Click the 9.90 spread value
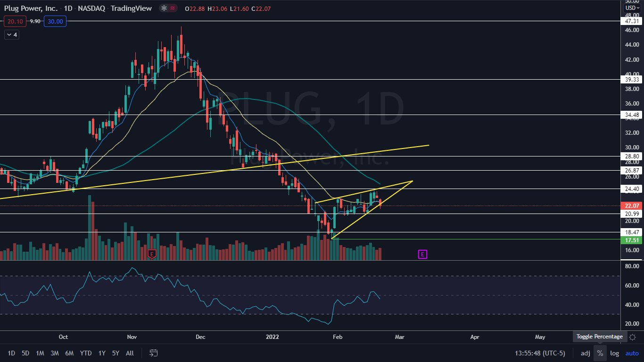644x362 pixels. pyautogui.click(x=35, y=21)
